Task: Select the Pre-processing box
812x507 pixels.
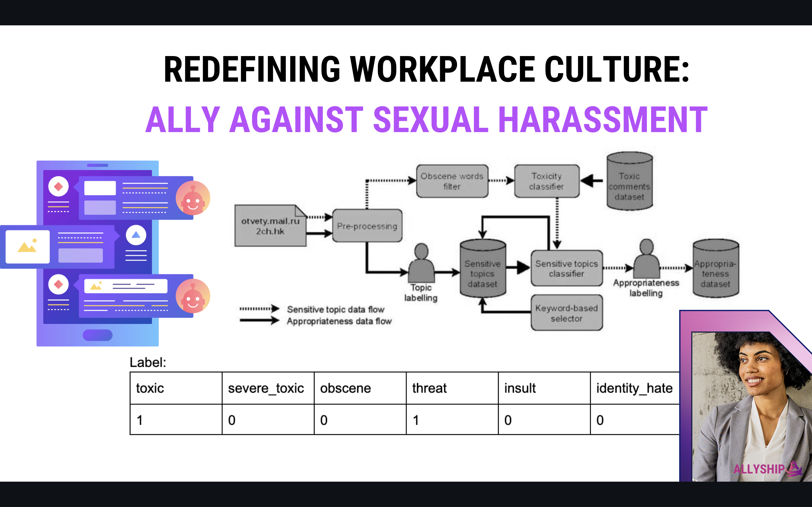Action: tap(367, 226)
